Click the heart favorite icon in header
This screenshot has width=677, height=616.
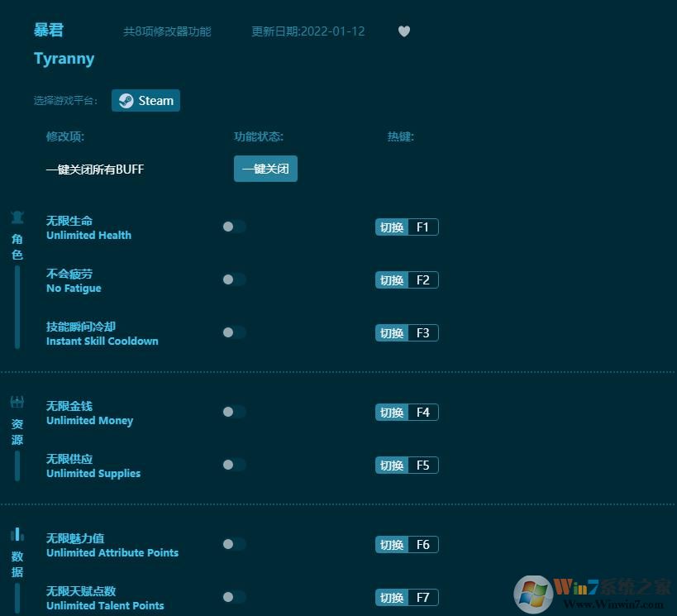point(404,31)
